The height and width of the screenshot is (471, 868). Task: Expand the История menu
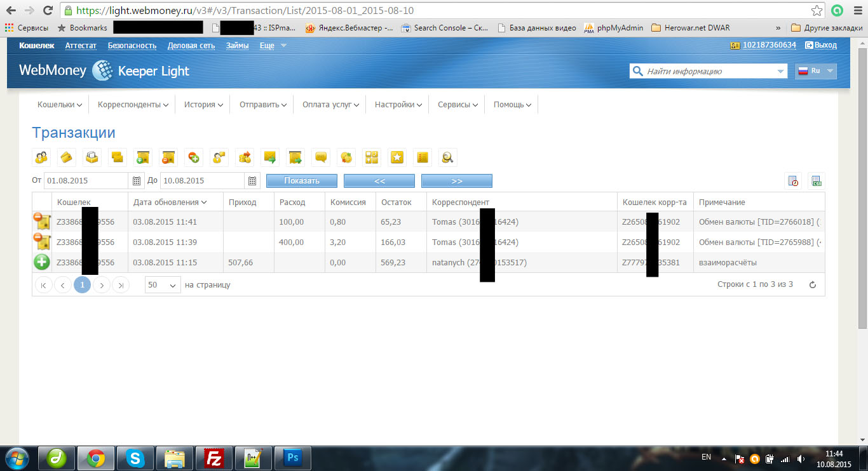[203, 105]
